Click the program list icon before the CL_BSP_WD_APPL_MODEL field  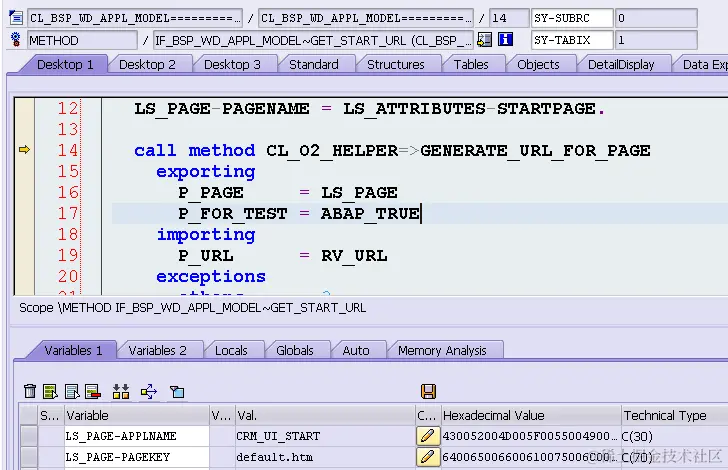pyautogui.click(x=16, y=18)
